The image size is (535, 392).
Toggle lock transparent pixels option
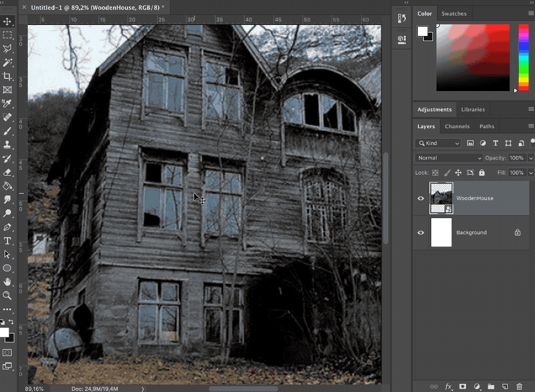435,173
